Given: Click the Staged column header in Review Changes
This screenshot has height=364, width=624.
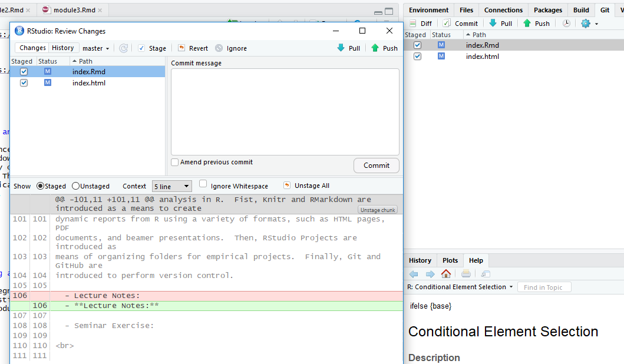Looking at the screenshot, I should point(22,61).
